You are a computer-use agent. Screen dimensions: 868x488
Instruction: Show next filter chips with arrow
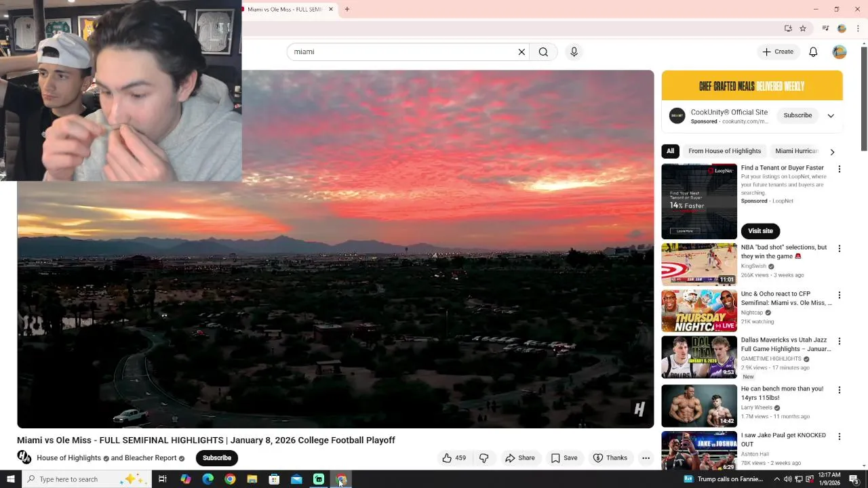(x=832, y=152)
